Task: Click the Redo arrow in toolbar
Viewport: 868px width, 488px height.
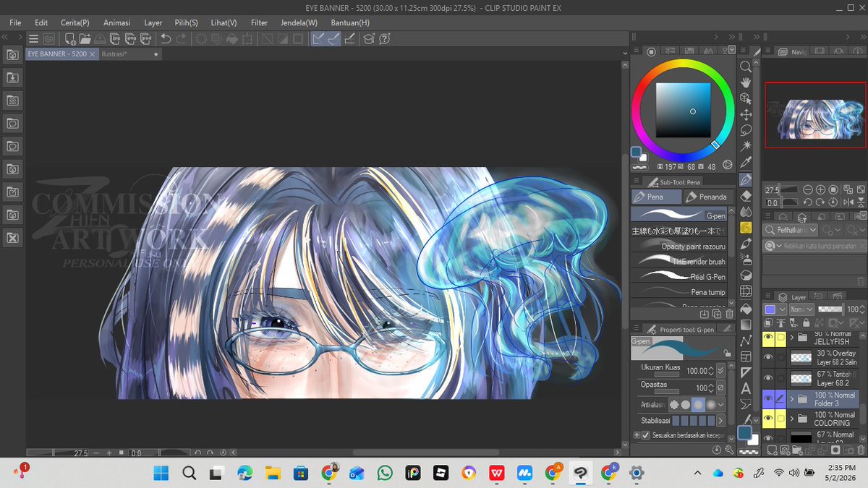Action: pos(182,39)
